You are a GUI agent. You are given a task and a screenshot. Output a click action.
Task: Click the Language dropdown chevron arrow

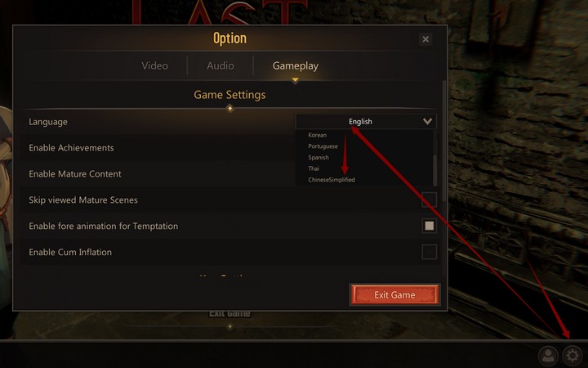pyautogui.click(x=427, y=121)
